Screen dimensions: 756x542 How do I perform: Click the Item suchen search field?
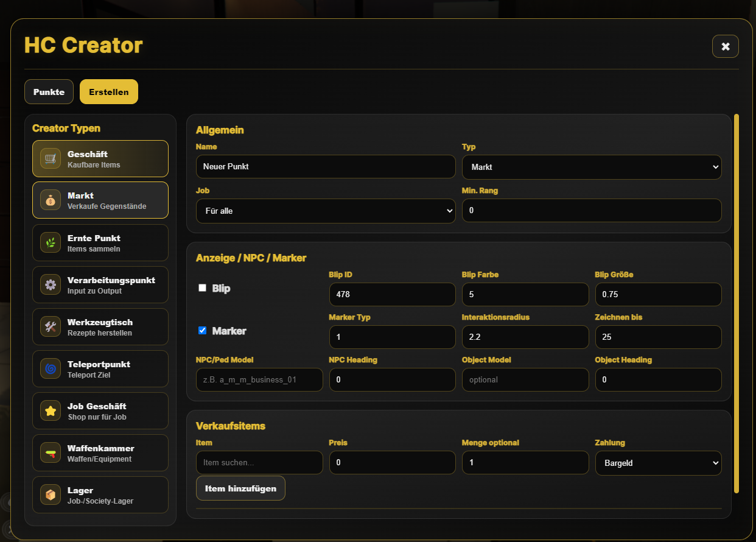click(259, 463)
